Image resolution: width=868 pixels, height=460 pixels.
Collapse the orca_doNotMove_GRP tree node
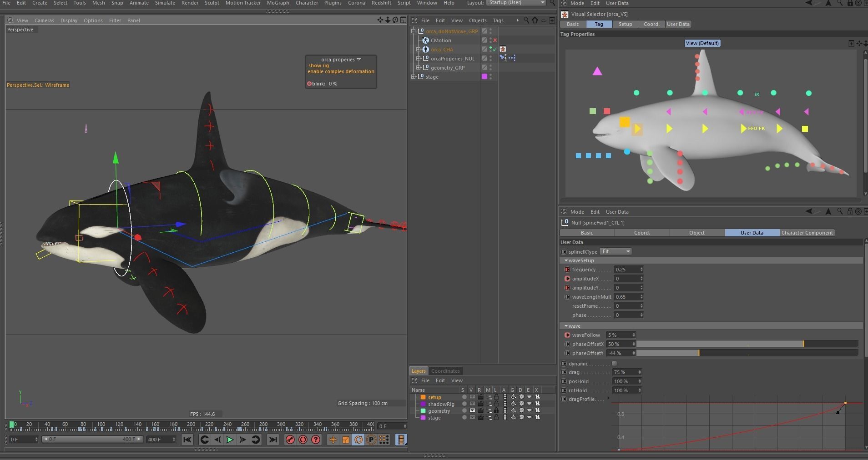pyautogui.click(x=414, y=31)
